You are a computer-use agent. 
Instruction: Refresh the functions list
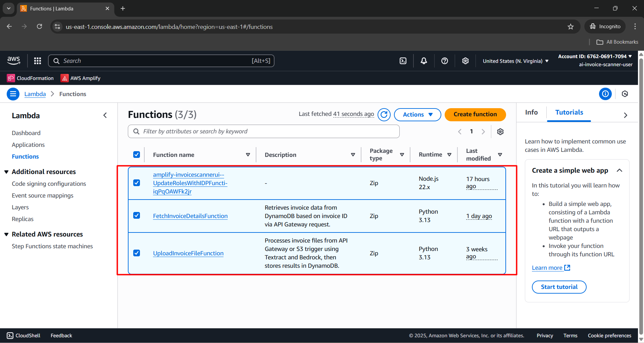pyautogui.click(x=384, y=115)
